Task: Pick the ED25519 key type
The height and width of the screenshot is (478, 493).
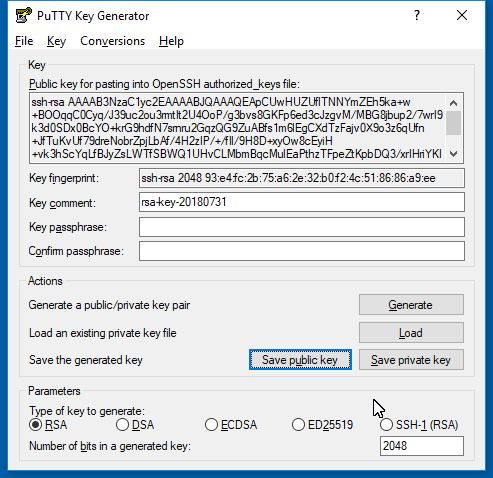Action: click(322, 425)
